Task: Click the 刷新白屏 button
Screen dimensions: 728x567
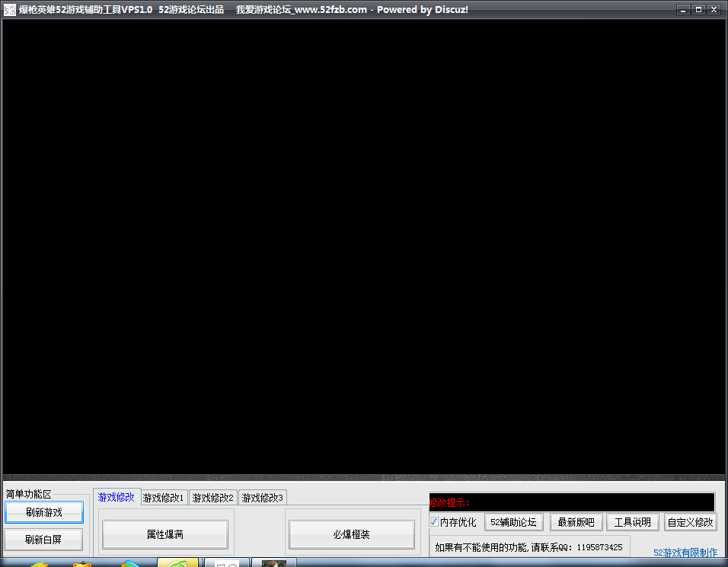Action: coord(43,540)
